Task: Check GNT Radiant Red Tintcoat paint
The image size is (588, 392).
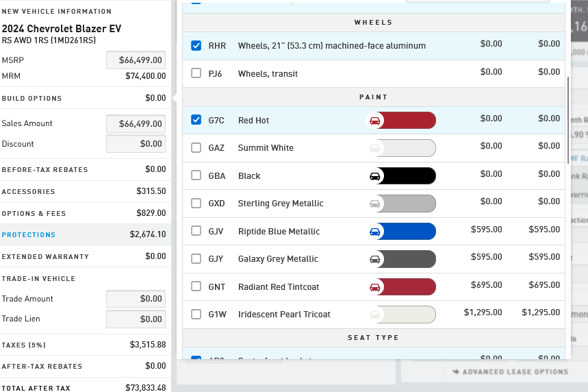Action: tap(196, 286)
